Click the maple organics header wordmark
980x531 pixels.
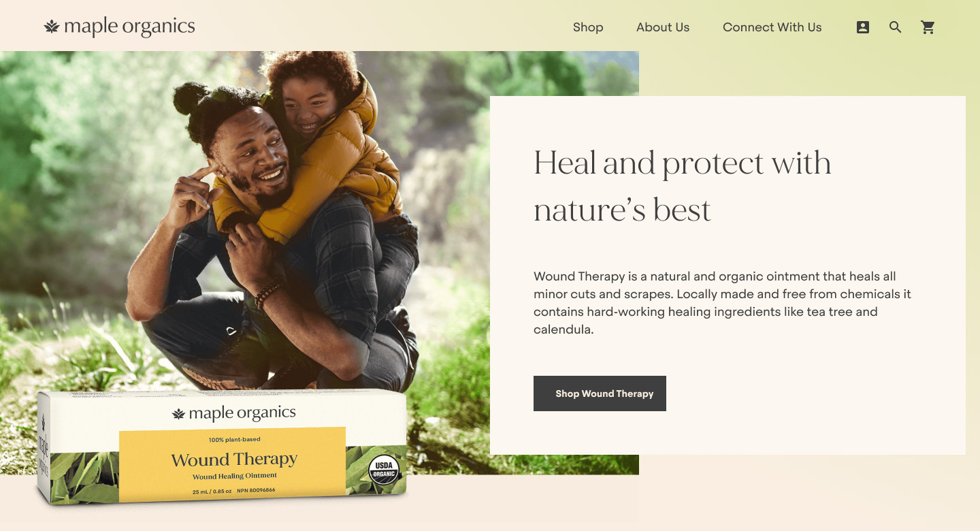click(129, 27)
